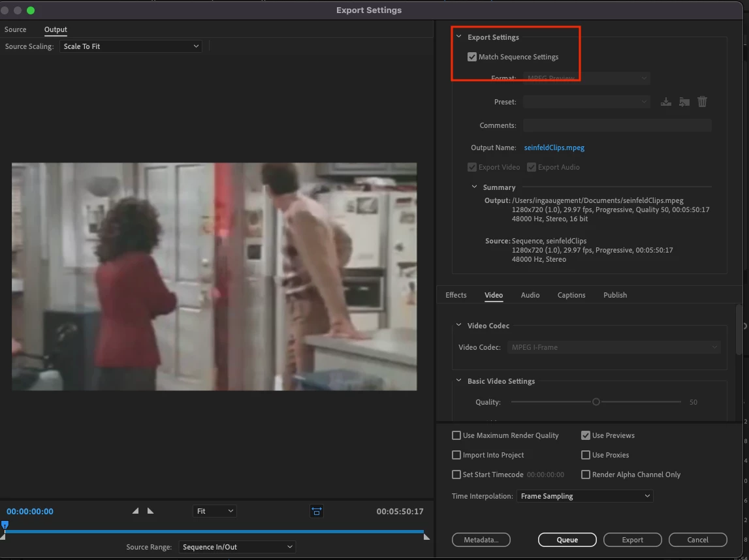Switch to the Output tab
This screenshot has width=749, height=560.
click(x=56, y=29)
